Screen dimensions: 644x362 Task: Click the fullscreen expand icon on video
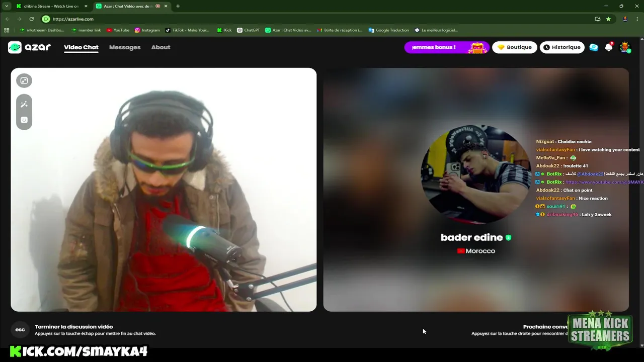pyautogui.click(x=24, y=80)
